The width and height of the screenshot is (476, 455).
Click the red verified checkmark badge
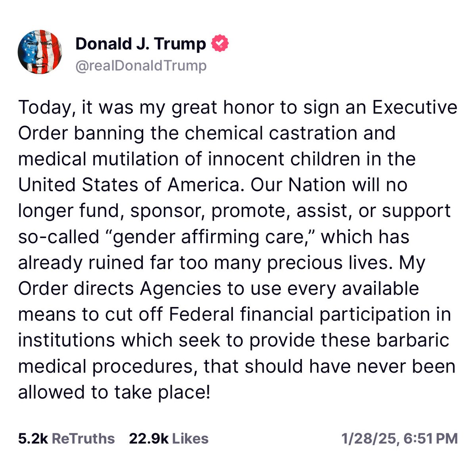[220, 44]
